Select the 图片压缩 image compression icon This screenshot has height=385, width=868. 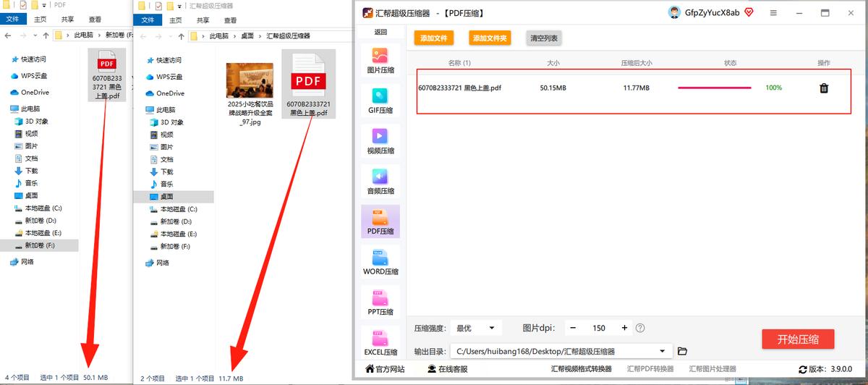(x=380, y=59)
